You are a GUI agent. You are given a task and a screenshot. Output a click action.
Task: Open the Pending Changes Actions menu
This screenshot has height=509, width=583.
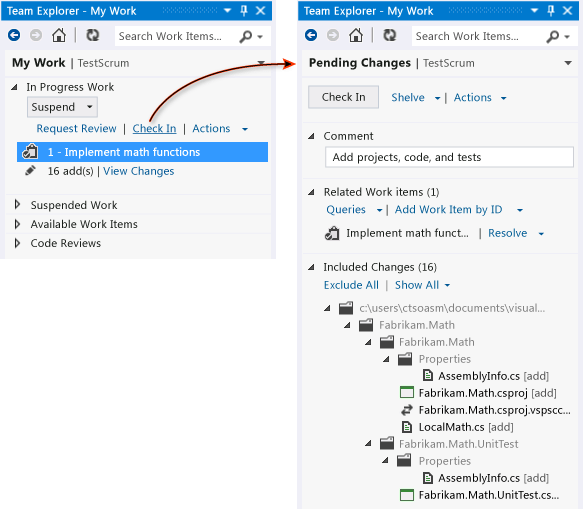480,98
